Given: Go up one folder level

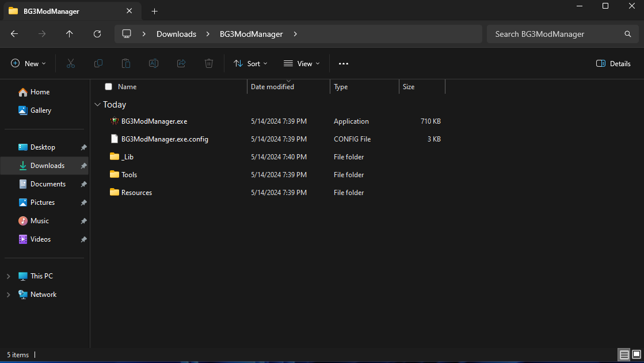Looking at the screenshot, I should tap(70, 34).
